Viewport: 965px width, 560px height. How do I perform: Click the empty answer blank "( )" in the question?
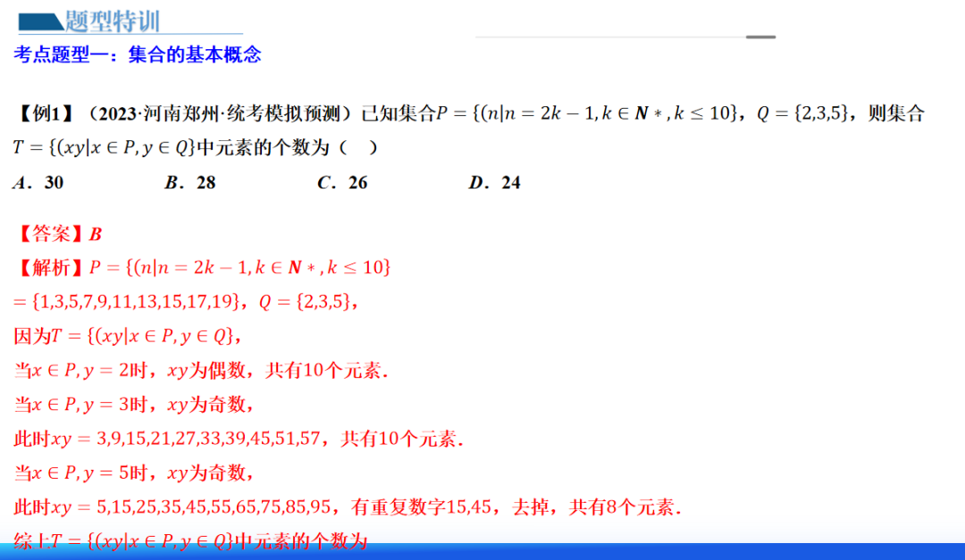[358, 147]
